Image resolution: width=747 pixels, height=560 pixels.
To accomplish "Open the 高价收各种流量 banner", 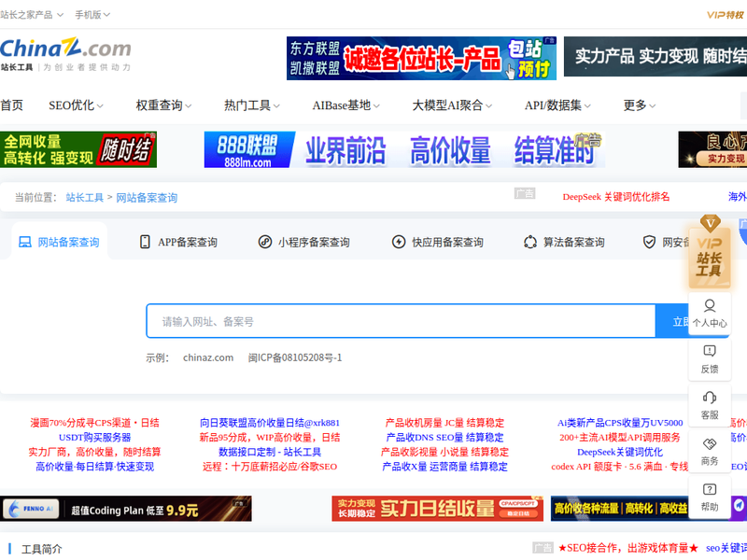I will point(619,509).
